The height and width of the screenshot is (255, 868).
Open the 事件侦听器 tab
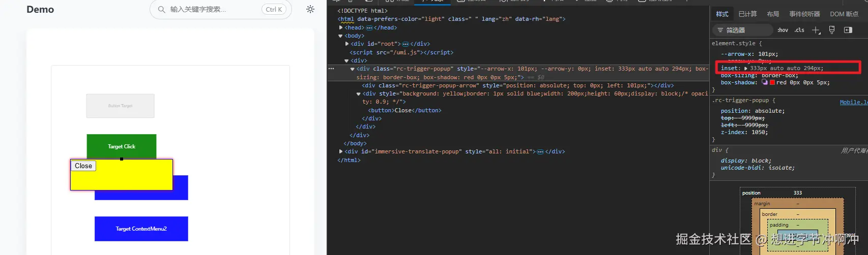(804, 14)
